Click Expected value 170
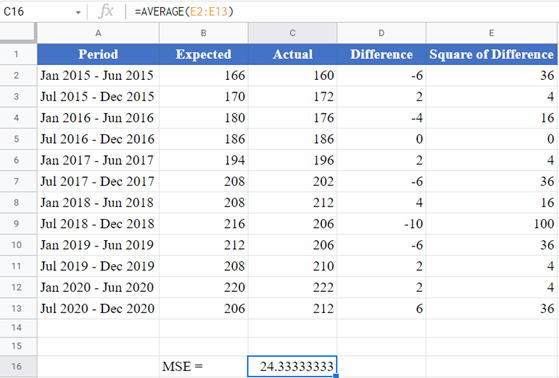 coord(204,96)
